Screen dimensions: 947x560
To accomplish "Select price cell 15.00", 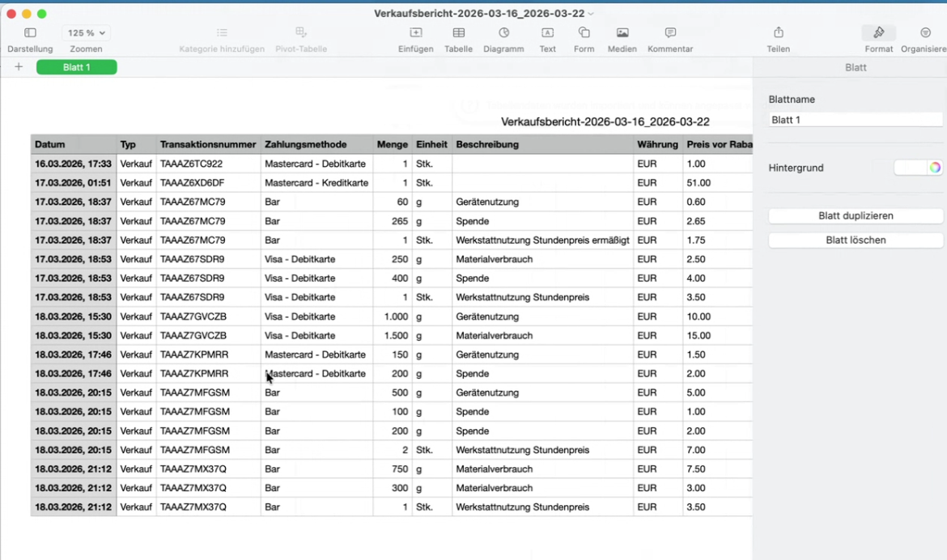I will coord(717,335).
